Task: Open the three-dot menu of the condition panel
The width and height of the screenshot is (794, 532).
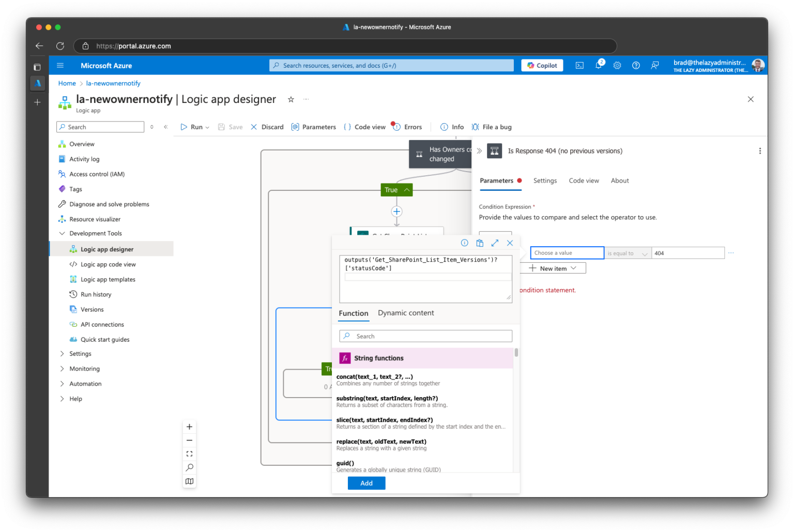Action: click(759, 151)
